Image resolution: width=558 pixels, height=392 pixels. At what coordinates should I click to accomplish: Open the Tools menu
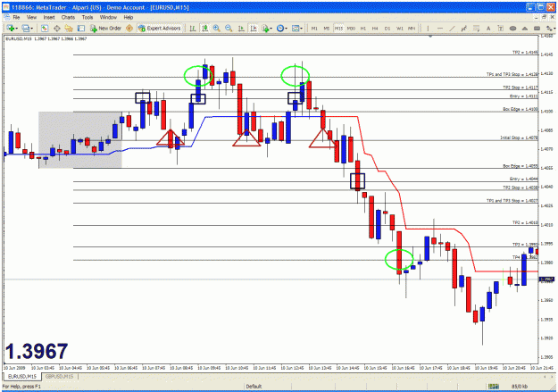87,17
